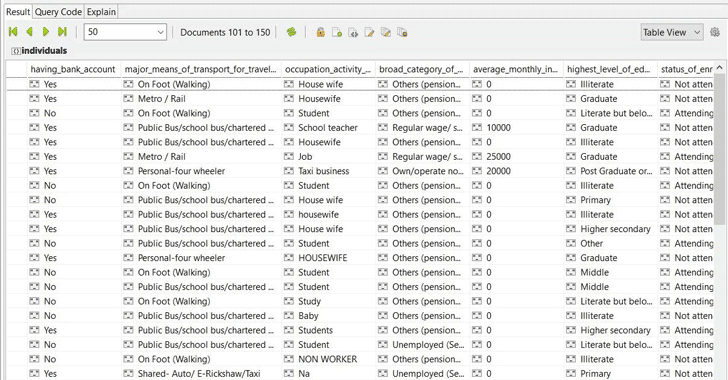Select the Study occupation cell
Viewport: 728px width, 380px height.
pyautogui.click(x=329, y=301)
